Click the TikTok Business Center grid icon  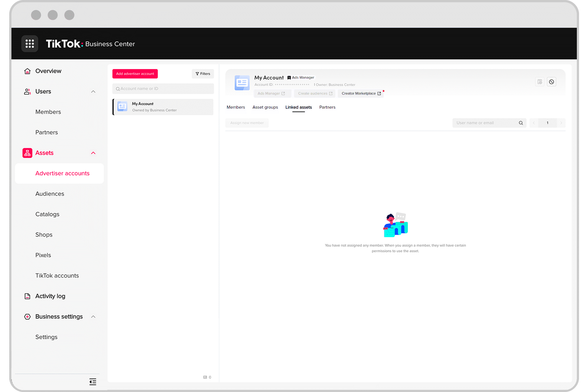click(29, 43)
